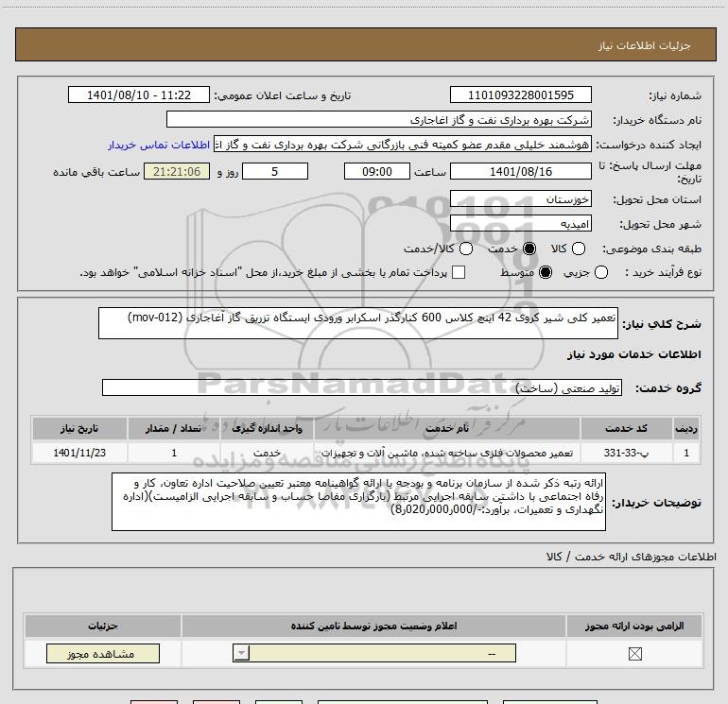Click the remaining time 21:21:06
The width and height of the screenshot is (728, 704).
(177, 171)
